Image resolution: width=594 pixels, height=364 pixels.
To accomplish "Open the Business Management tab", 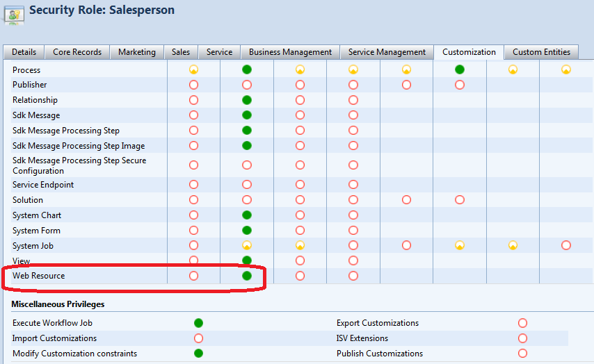I will (290, 52).
